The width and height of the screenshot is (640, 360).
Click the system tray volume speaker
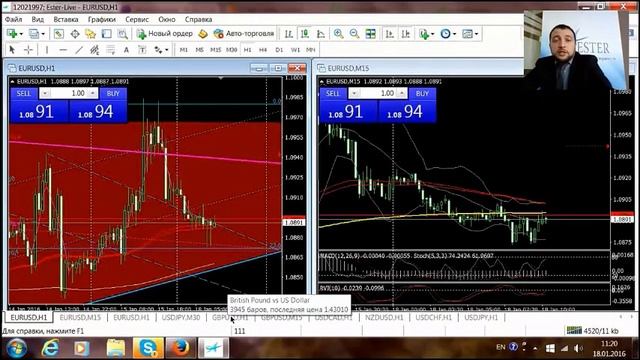pos(578,348)
